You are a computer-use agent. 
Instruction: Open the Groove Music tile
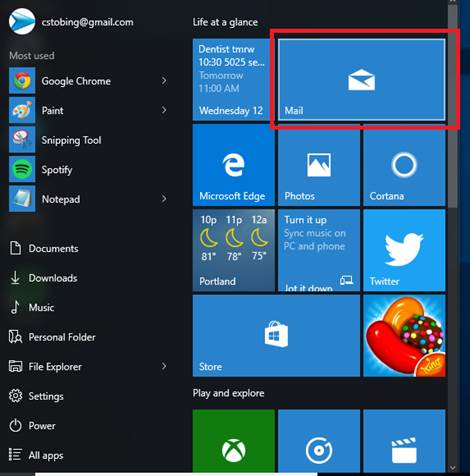pyautogui.click(x=319, y=441)
